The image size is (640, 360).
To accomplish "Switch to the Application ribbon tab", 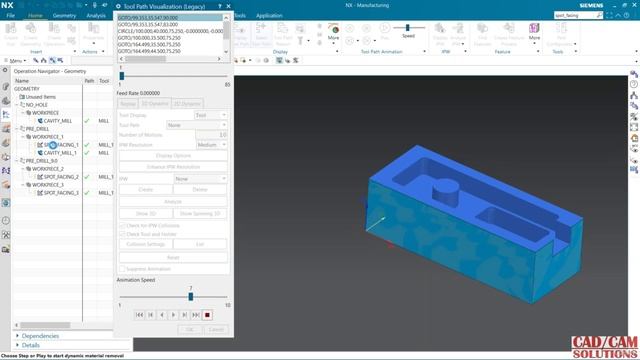I will click(x=269, y=16).
